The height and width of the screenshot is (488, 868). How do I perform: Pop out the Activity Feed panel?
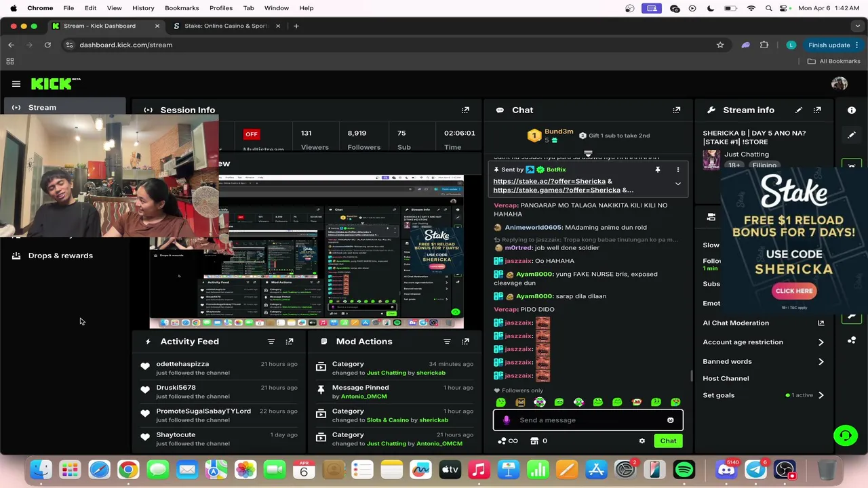click(290, 342)
